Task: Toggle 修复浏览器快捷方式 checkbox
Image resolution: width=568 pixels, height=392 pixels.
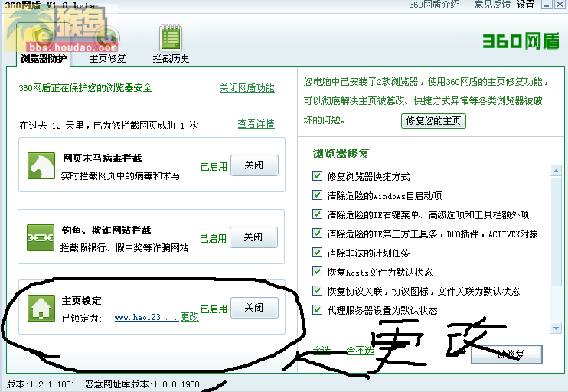Action: (x=317, y=176)
